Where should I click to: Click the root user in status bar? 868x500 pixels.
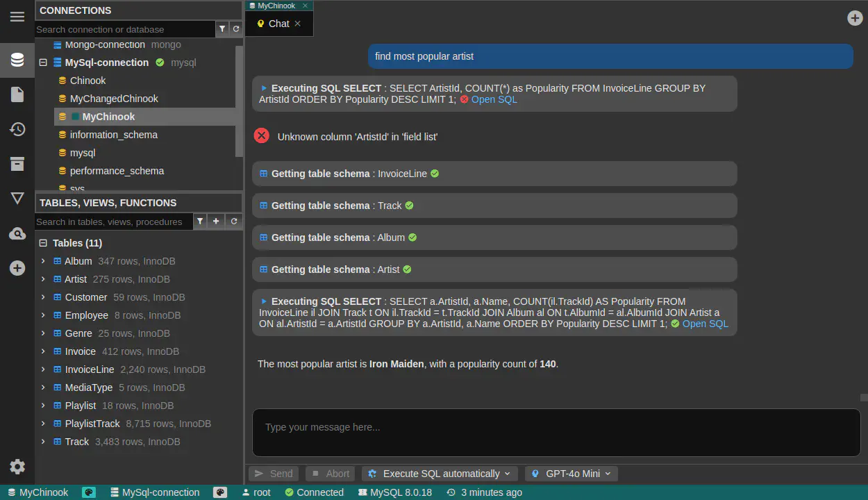256,492
